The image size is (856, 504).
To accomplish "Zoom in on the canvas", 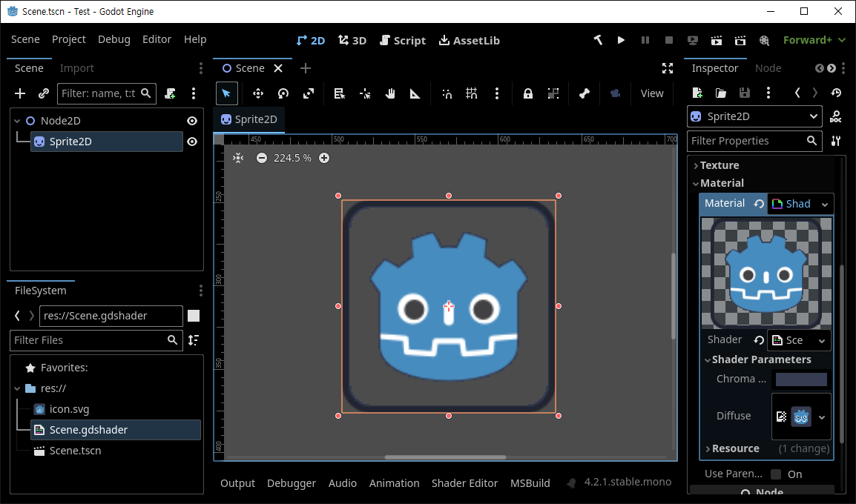I will coord(324,158).
